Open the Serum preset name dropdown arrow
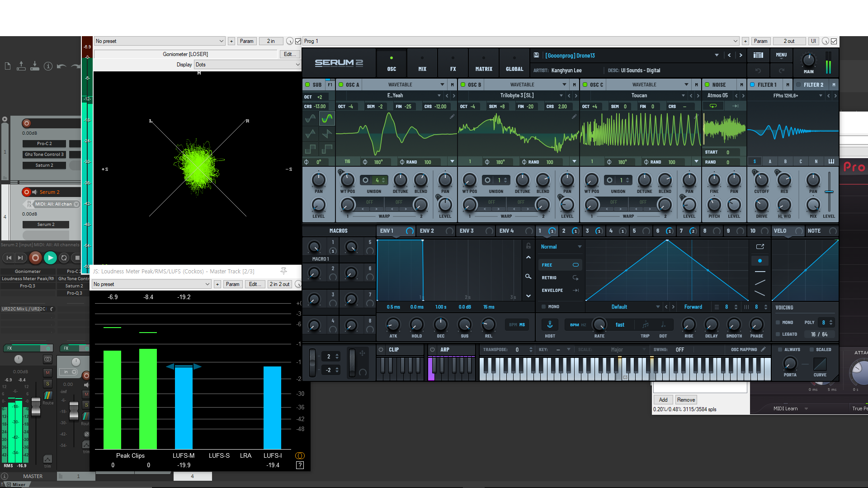This screenshot has height=488, width=868. tap(717, 55)
